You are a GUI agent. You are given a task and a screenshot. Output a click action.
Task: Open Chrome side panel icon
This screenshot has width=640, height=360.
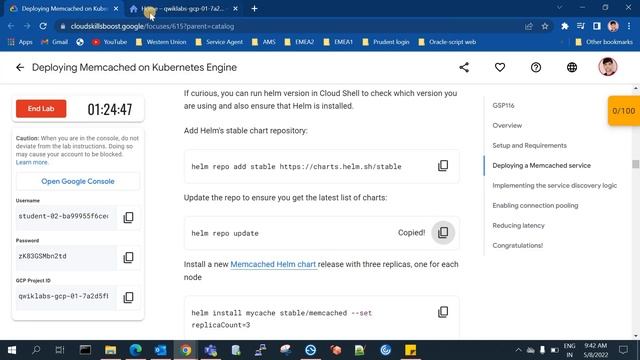(597, 26)
